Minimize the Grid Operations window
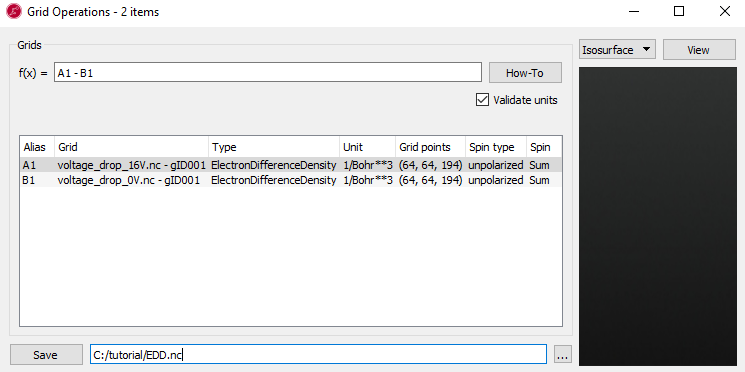The image size is (745, 372). 634,11
